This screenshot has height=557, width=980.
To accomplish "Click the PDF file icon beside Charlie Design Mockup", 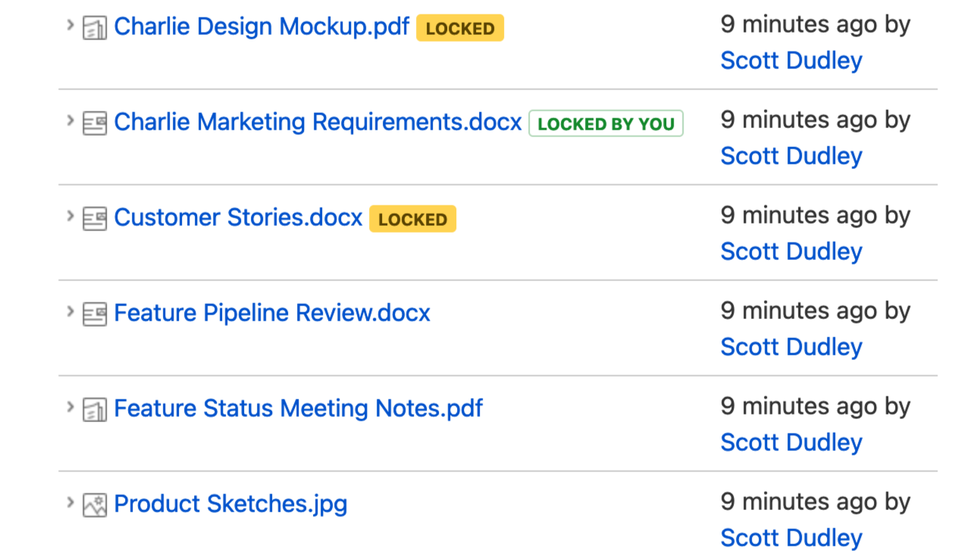I will [95, 29].
